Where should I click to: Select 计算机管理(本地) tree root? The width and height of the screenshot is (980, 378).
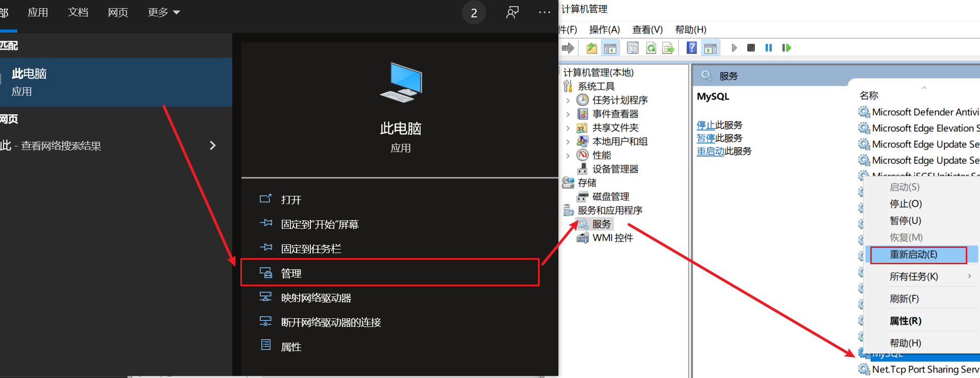coord(598,72)
